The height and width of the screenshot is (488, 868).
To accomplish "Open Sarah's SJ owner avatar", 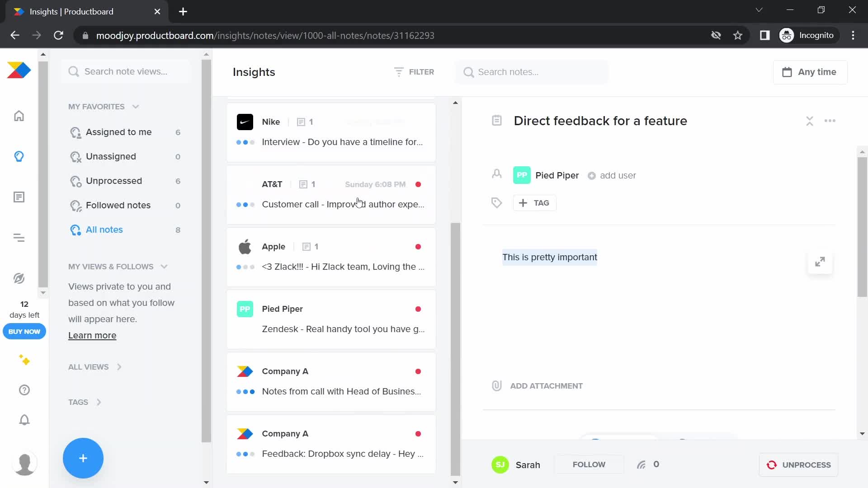I will pos(500,465).
